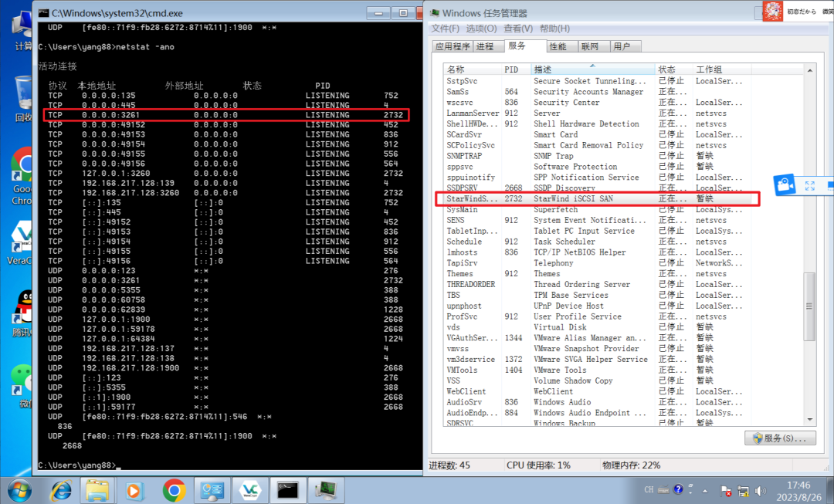Image resolution: width=834 pixels, height=504 pixels.
Task: Open 查看(V) menu in Task Manager
Action: 518,29
